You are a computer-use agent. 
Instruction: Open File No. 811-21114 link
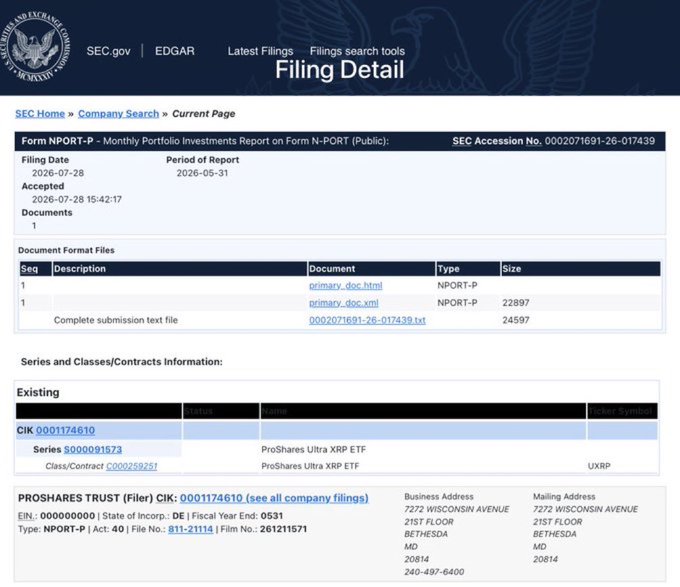tap(190, 529)
